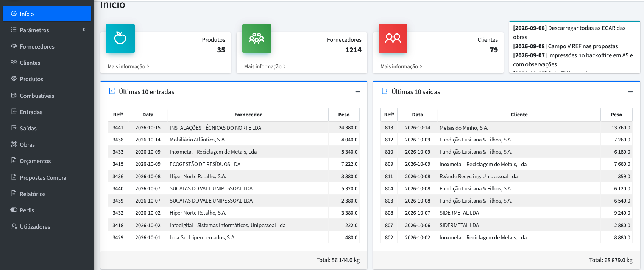Screen dimensions: 644x270
Task: Click the Impressões no backoffice note
Action: click(573, 60)
